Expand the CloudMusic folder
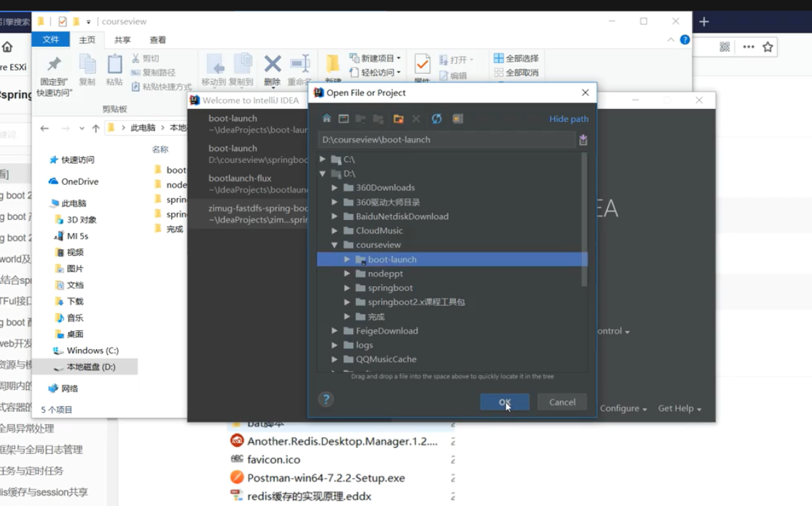The width and height of the screenshot is (812, 506). pos(334,230)
